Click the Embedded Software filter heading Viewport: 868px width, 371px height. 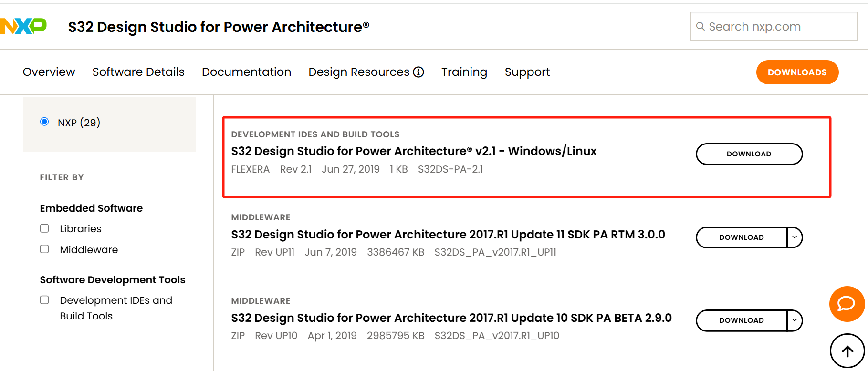[x=91, y=208]
